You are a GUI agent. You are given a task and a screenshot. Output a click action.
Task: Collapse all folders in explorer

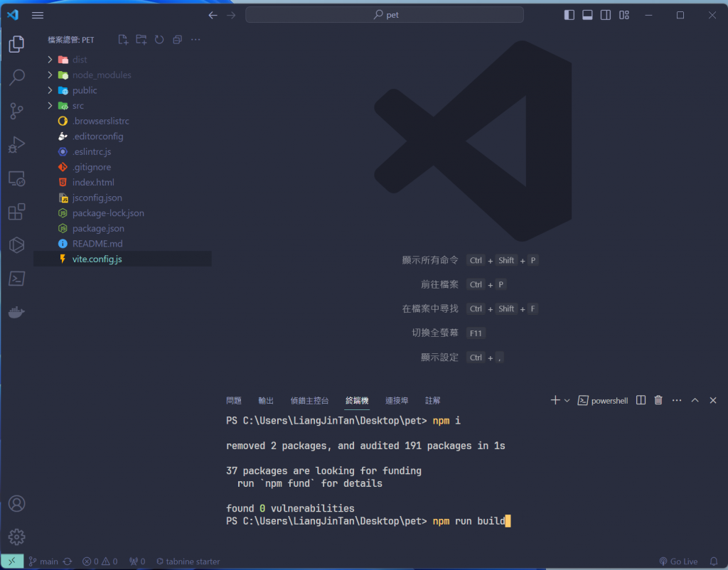pos(177,40)
